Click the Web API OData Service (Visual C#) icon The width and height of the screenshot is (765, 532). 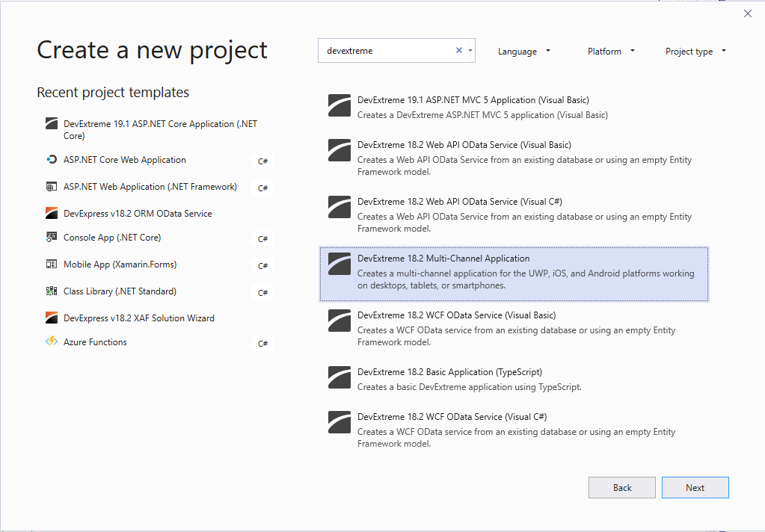coord(339,207)
